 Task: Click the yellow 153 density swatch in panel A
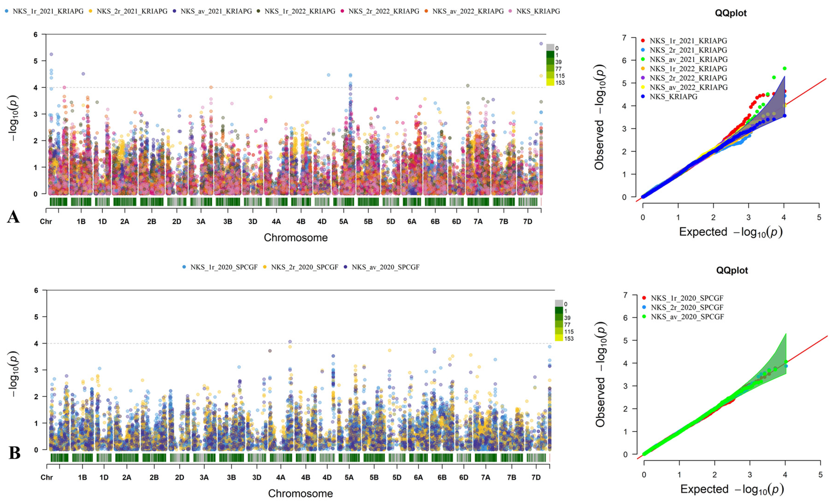pos(550,82)
